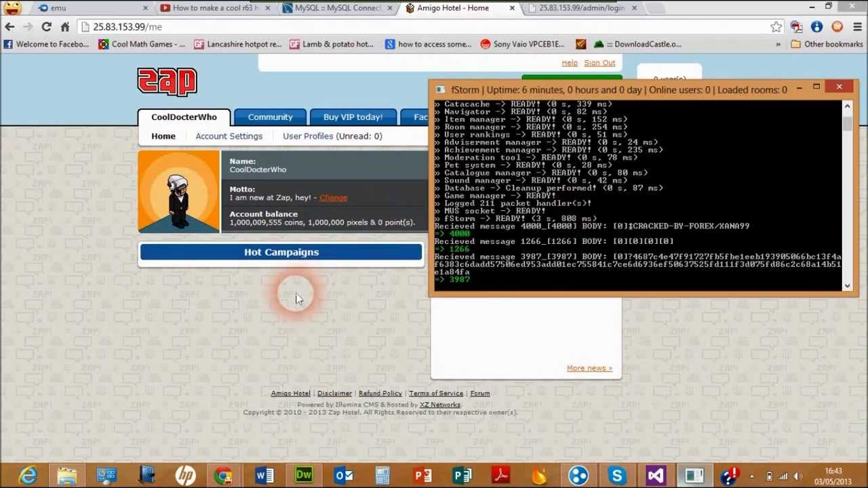The width and height of the screenshot is (868, 488).
Task: Open User Profiles (Unread: 0)
Action: (332, 136)
